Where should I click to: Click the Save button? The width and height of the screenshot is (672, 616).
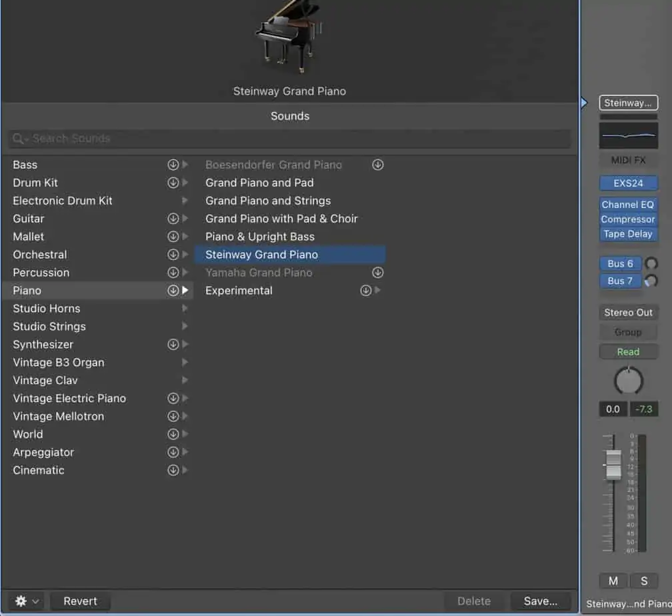(541, 601)
